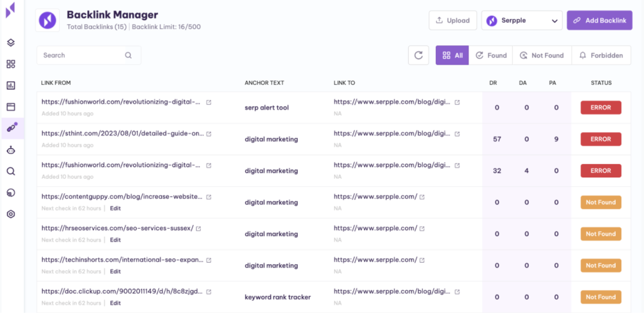Open the browser window icon in sidebar
644x318 pixels.
pos(11,107)
